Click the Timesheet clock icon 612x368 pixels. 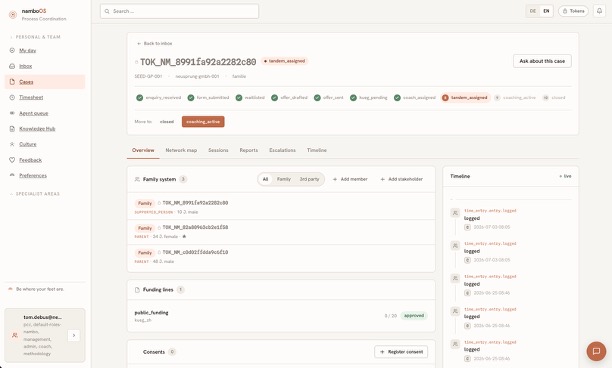click(12, 97)
